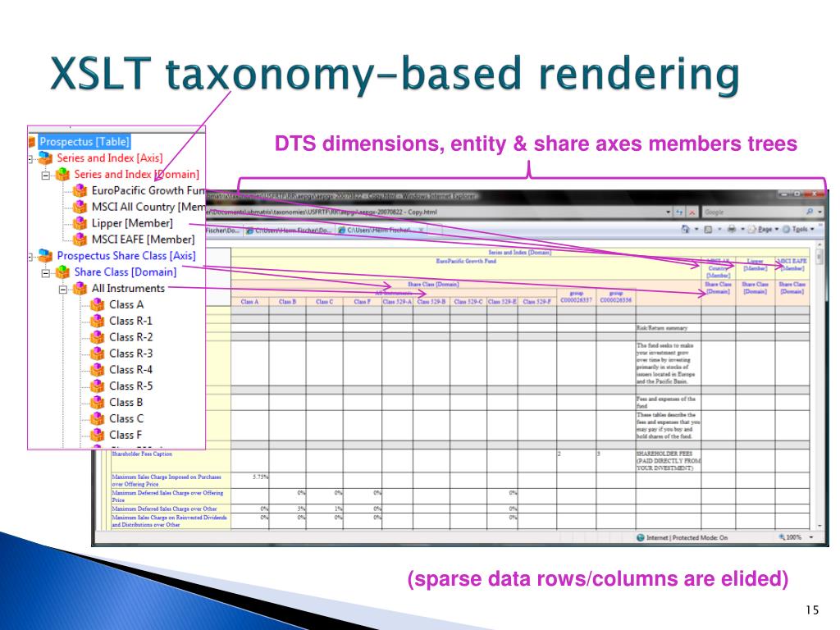Click the search magnifier icon
The height and width of the screenshot is (630, 840).
(809, 212)
